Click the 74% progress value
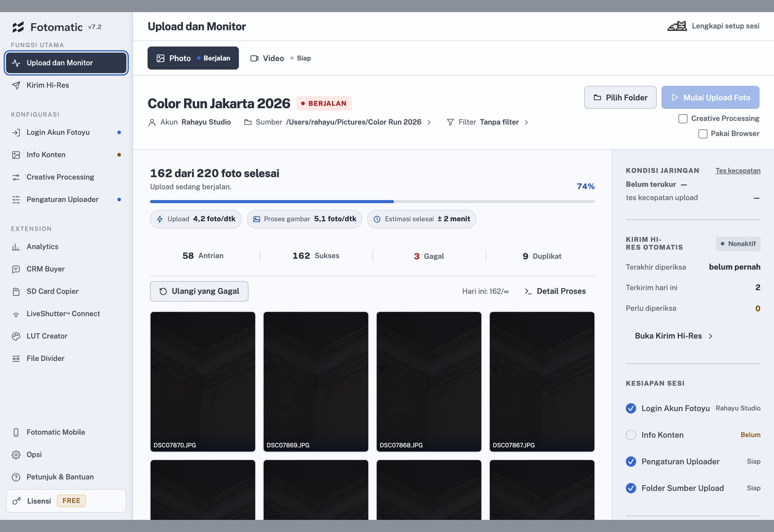 coord(586,187)
